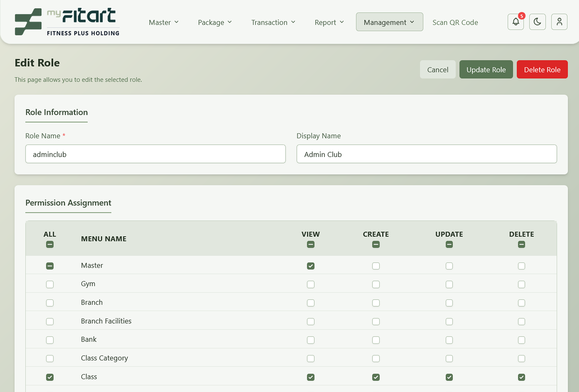Enable View permission for Class Category

click(310, 358)
